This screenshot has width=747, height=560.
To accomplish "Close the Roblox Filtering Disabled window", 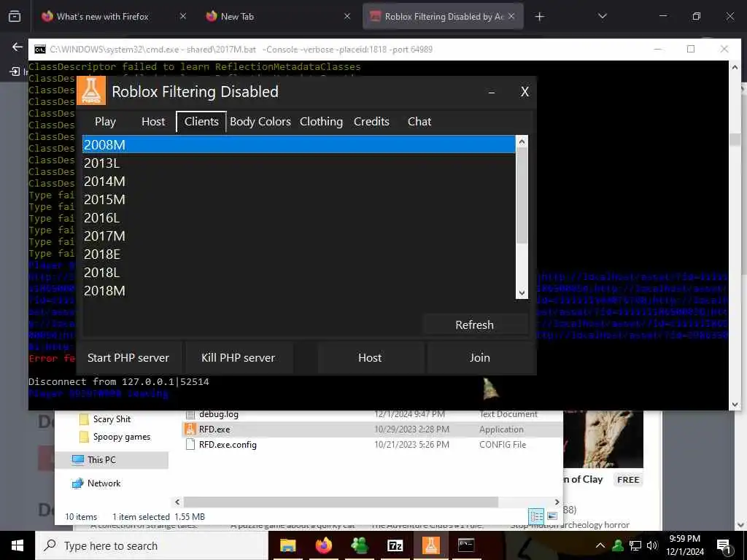I will click(x=525, y=92).
